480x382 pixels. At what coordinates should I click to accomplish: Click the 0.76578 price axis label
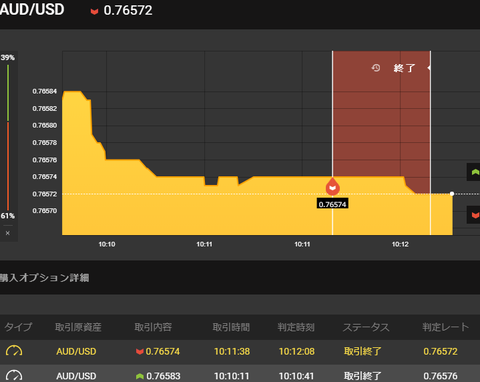[45, 143]
